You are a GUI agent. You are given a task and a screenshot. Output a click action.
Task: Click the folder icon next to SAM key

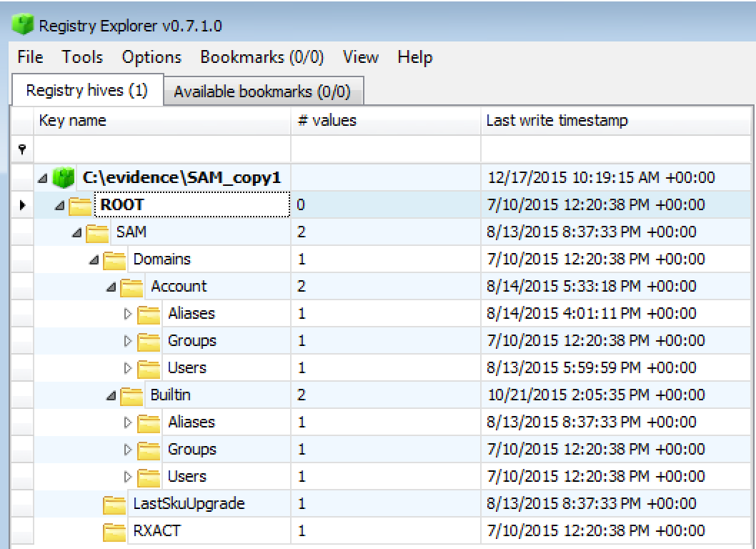click(97, 233)
